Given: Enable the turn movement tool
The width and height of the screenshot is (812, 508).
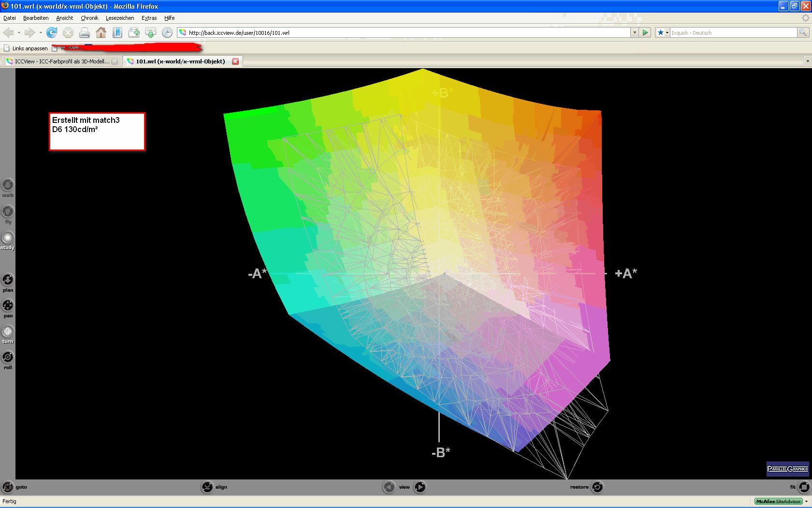Looking at the screenshot, I should tap(8, 331).
